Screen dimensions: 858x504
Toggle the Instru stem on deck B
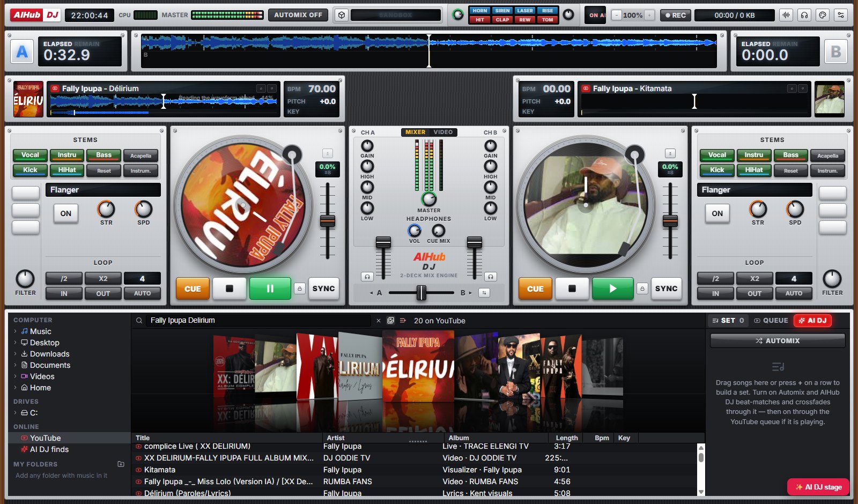pos(754,155)
